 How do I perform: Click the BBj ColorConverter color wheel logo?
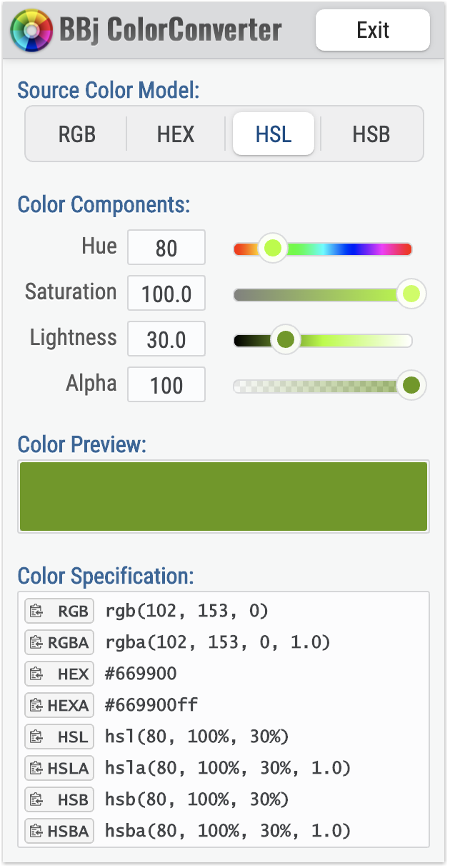point(33,30)
